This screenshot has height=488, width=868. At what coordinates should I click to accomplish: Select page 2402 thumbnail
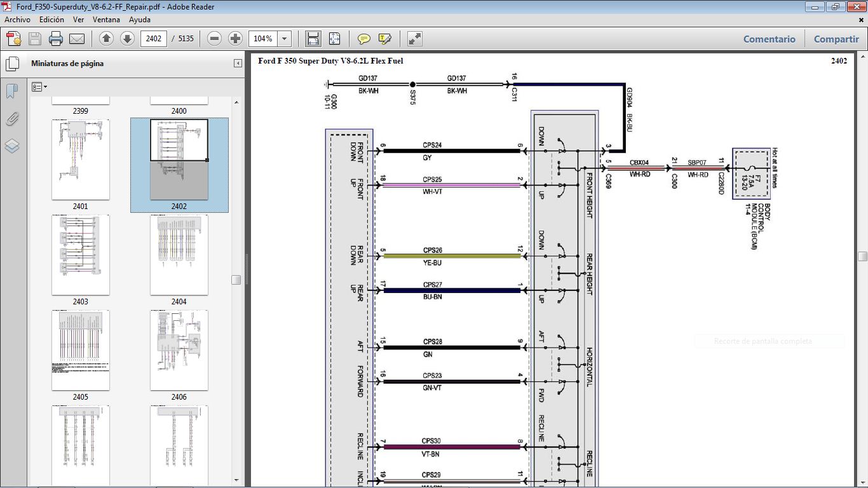[179, 159]
